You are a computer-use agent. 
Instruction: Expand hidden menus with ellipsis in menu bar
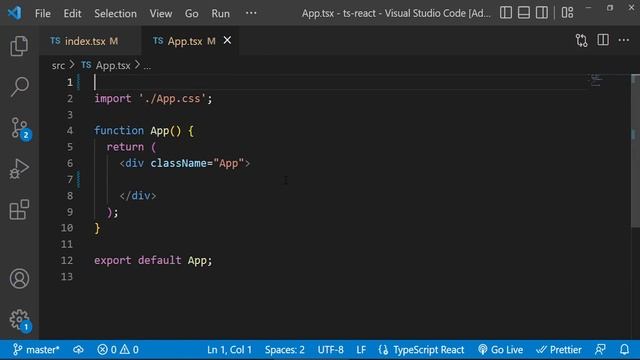point(251,13)
